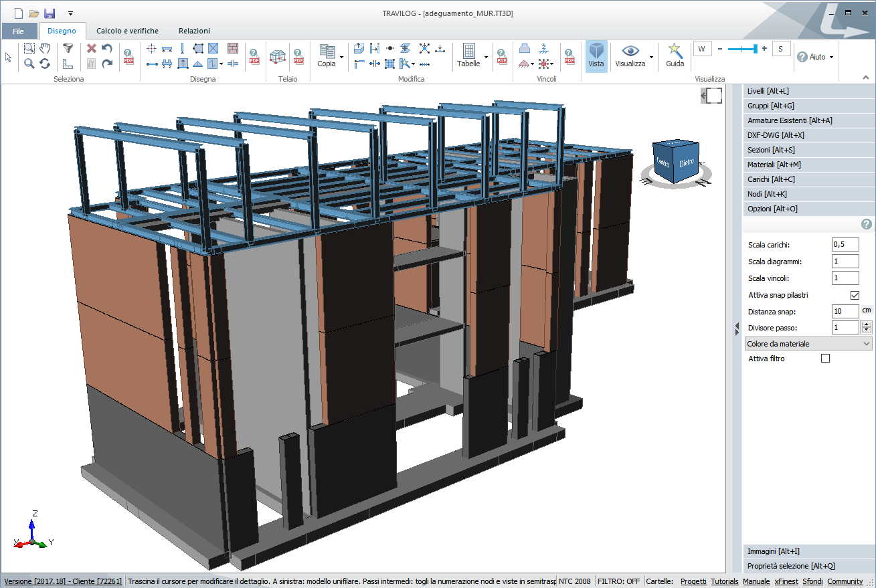Open the Relazioni tab
The image size is (876, 588).
pos(194,31)
